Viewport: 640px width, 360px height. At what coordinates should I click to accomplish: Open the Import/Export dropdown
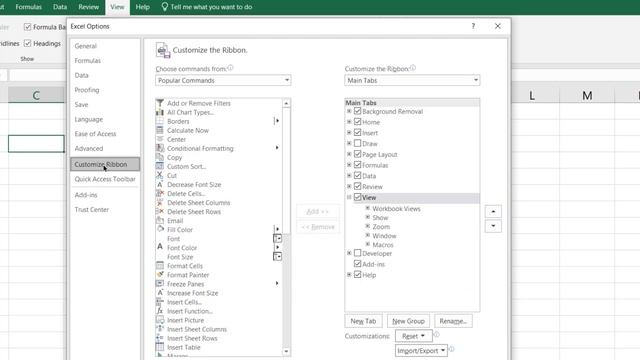coord(421,351)
